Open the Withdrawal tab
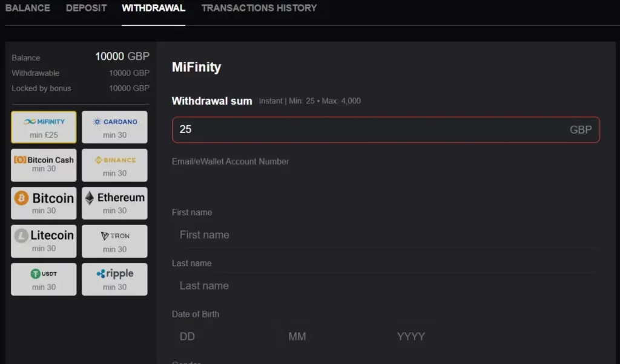 (153, 8)
